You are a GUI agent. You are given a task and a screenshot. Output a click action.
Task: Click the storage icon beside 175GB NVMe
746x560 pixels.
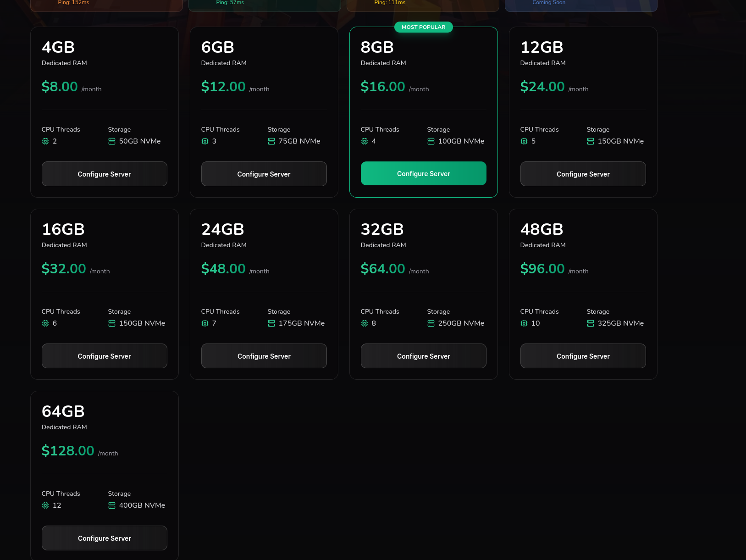coord(271,323)
